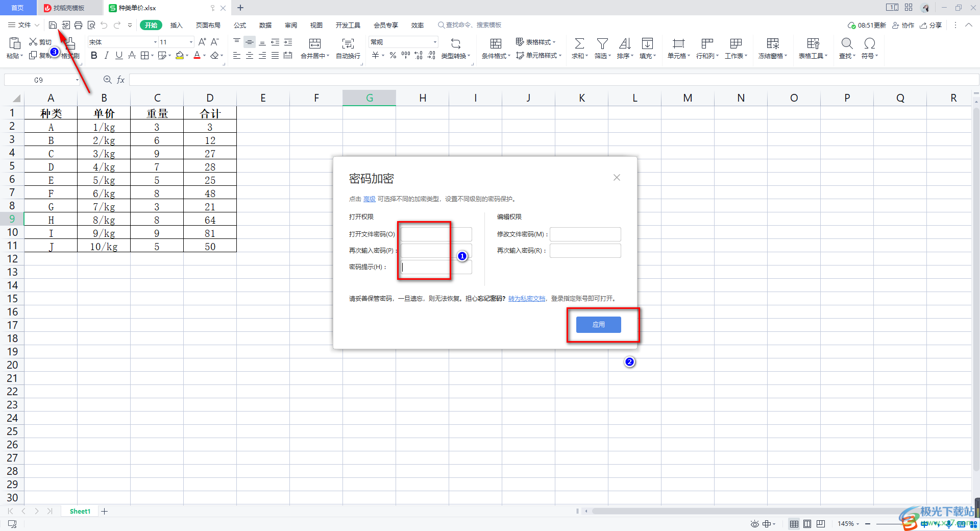Increase font size with A+ icon
Viewport: 980px width, 531px height.
tap(202, 42)
